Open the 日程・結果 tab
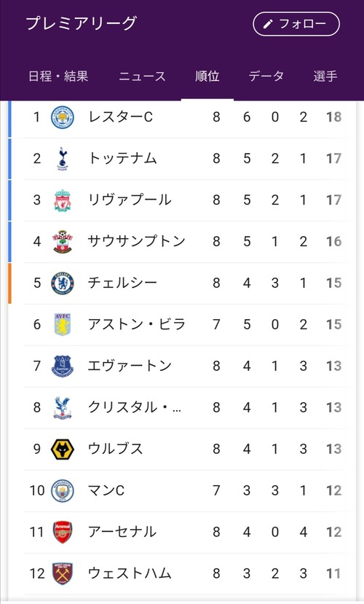Viewport: 364px width, 604px height. click(58, 76)
